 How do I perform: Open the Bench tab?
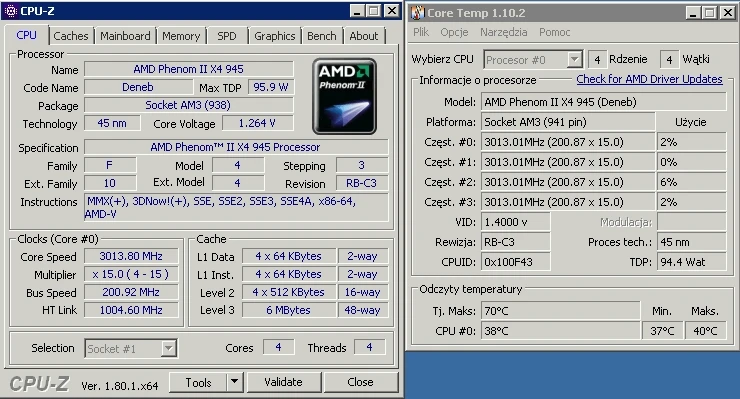(x=322, y=36)
